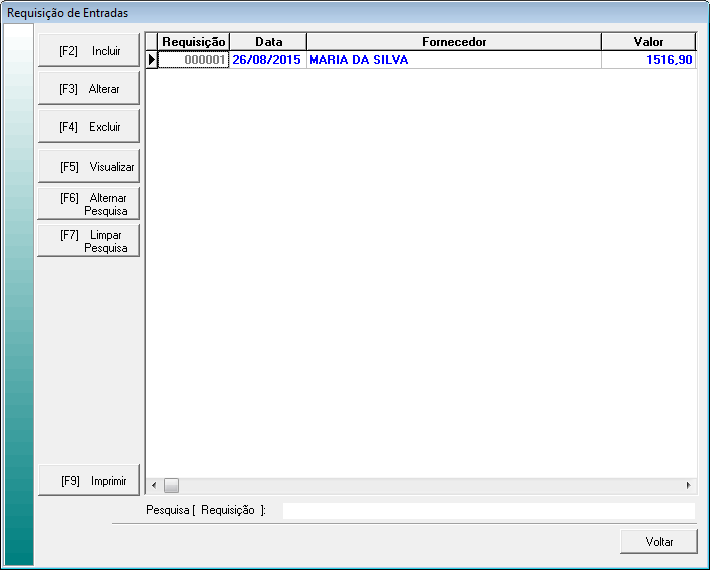710x570 pixels.
Task: Clear the search with [F7] Limpar Pesquisa
Action: [x=88, y=241]
